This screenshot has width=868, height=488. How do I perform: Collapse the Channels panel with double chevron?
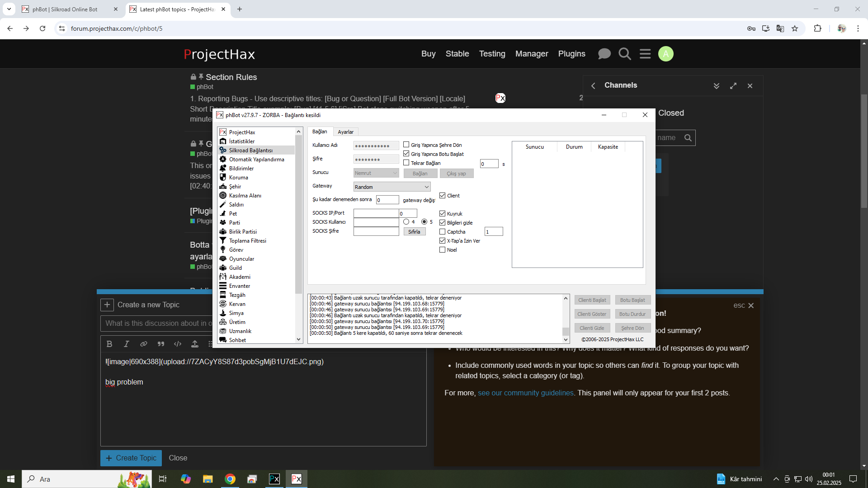tap(717, 86)
